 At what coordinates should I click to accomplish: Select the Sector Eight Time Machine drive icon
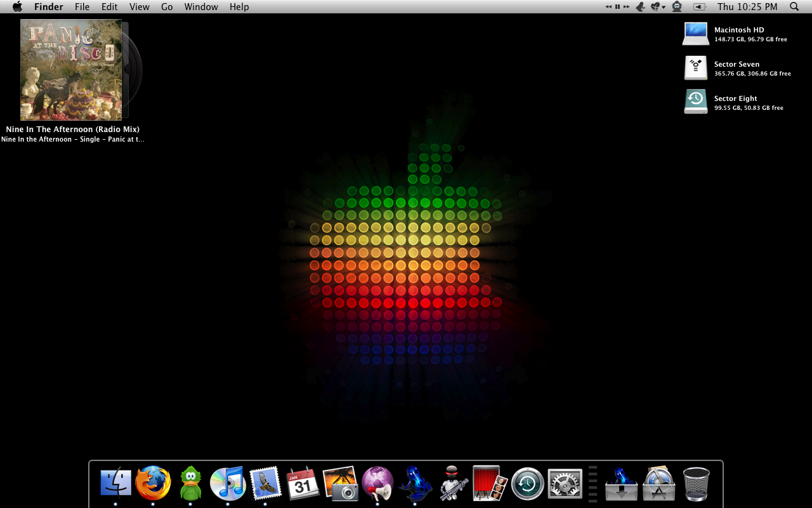pos(696,102)
